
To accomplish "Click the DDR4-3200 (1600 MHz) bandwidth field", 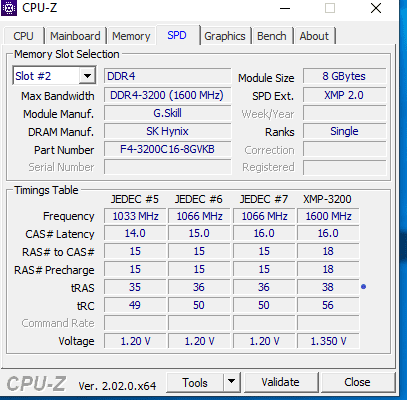I will (x=167, y=95).
